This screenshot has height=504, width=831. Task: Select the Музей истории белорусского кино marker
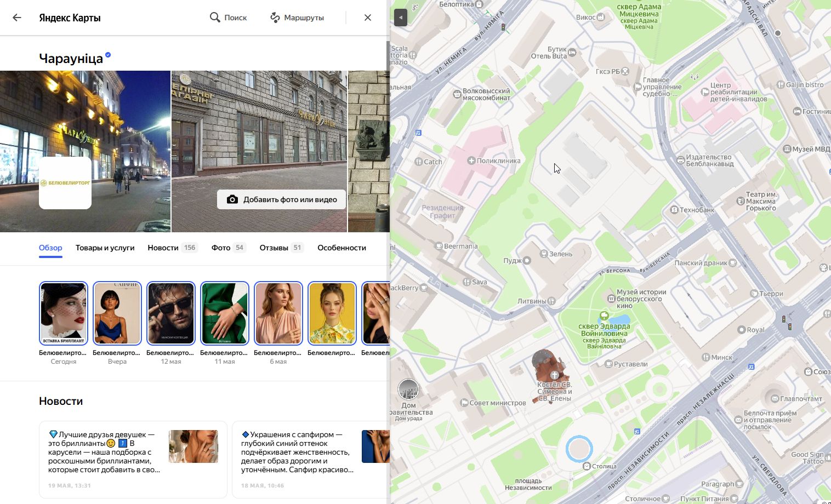(611, 299)
